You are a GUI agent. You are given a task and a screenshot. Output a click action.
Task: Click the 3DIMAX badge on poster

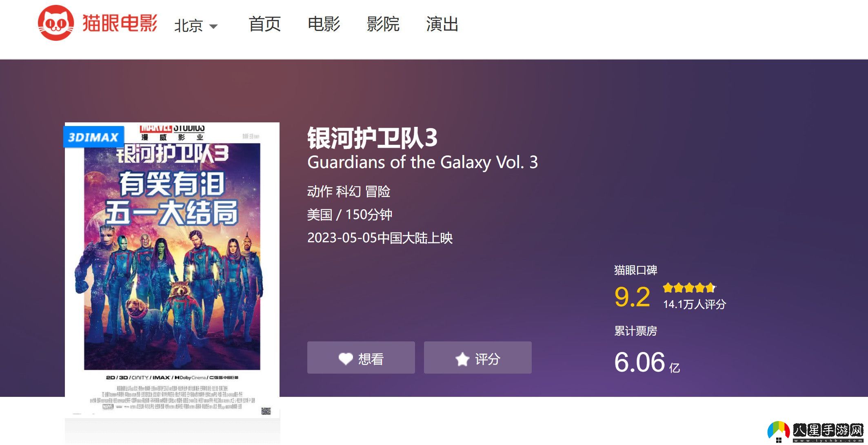(x=93, y=137)
